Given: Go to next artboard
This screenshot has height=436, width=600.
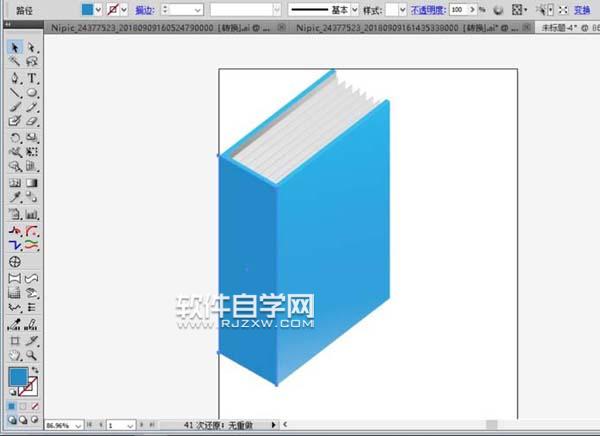Looking at the screenshot, I should point(142,425).
